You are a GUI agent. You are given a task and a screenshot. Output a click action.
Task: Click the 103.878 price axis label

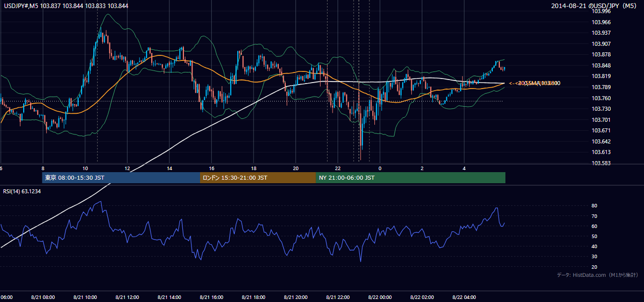click(x=602, y=55)
